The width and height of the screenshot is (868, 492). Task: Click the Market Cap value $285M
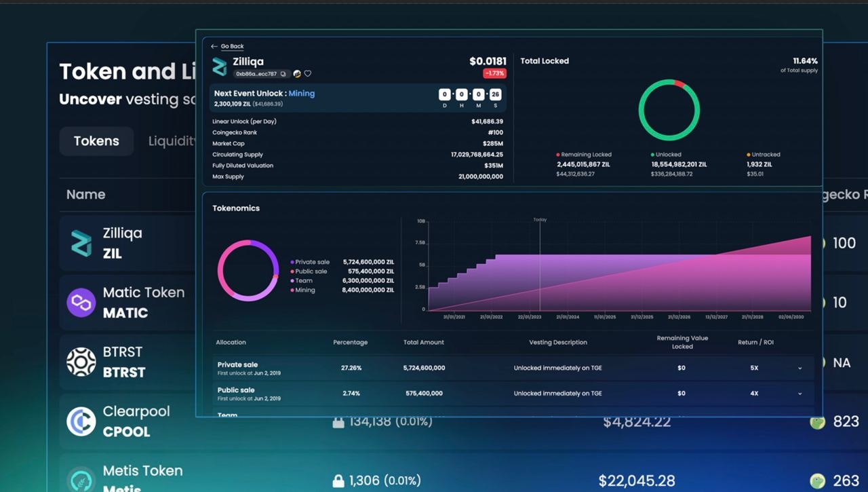coord(492,144)
